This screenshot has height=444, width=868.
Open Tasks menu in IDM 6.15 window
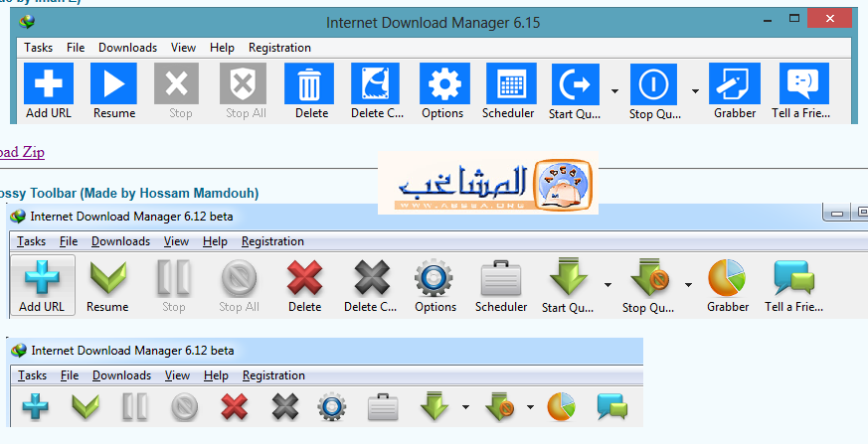click(38, 48)
